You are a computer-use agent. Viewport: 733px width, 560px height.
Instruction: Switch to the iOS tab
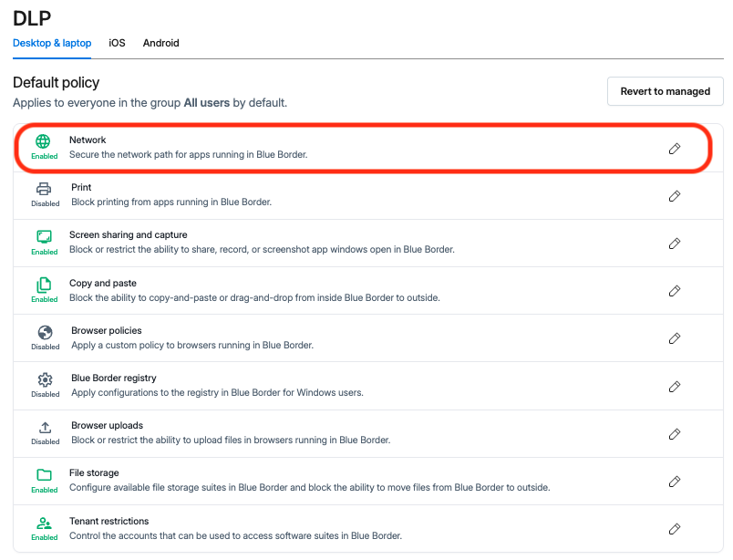[117, 43]
